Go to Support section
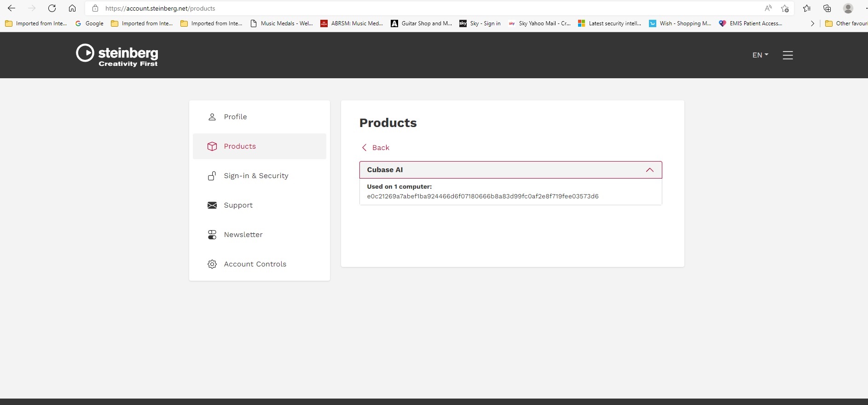The image size is (868, 405). coord(260,205)
